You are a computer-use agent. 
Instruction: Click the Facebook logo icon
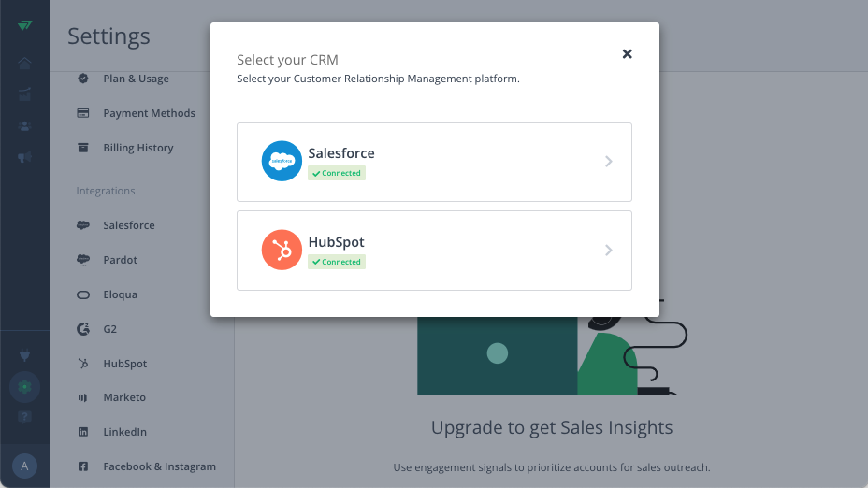(x=83, y=466)
